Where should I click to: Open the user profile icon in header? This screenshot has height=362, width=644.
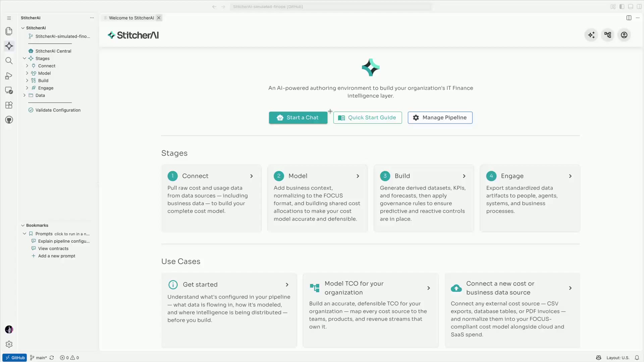point(624,35)
